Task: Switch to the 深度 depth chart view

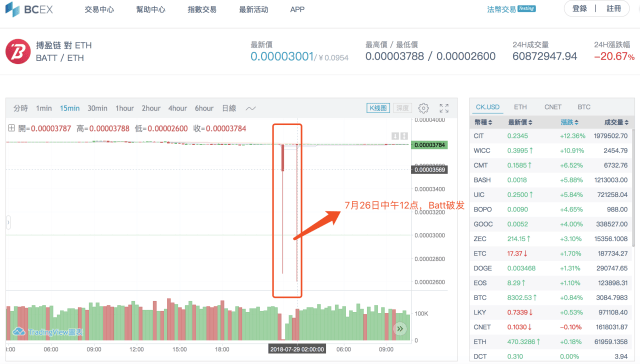Action: coord(402,108)
